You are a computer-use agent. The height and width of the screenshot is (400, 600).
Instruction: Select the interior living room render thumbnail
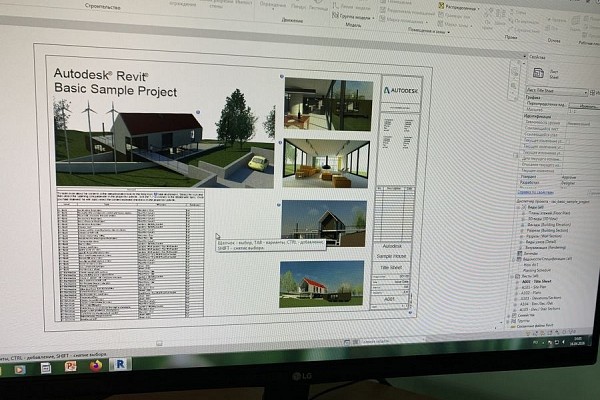click(x=324, y=164)
